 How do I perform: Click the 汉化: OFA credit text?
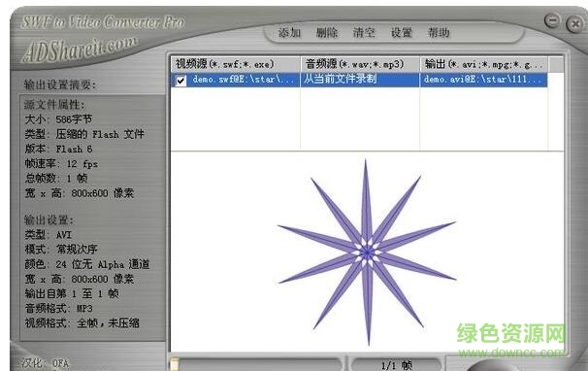coord(46,363)
